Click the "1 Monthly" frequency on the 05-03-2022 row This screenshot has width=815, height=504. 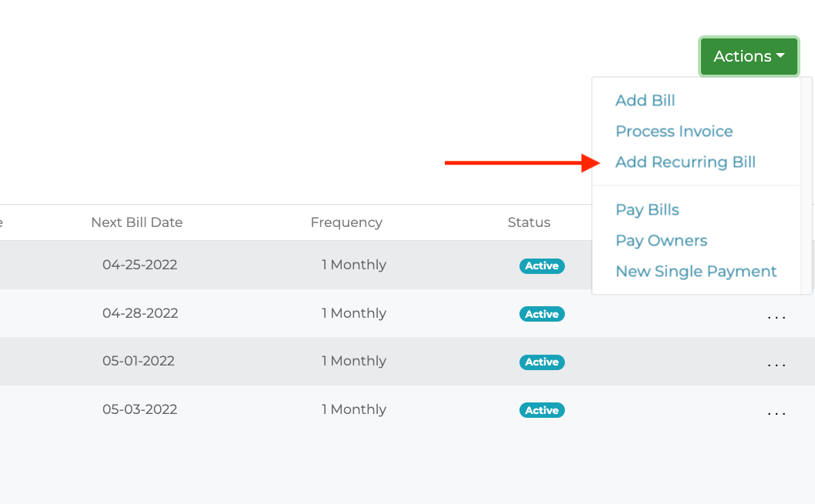pyautogui.click(x=354, y=409)
